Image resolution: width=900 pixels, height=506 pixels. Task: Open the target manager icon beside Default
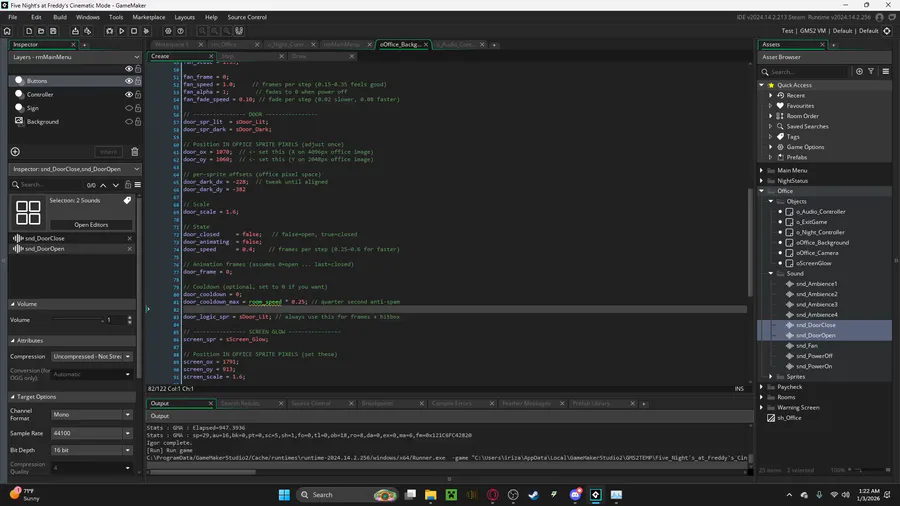887,31
